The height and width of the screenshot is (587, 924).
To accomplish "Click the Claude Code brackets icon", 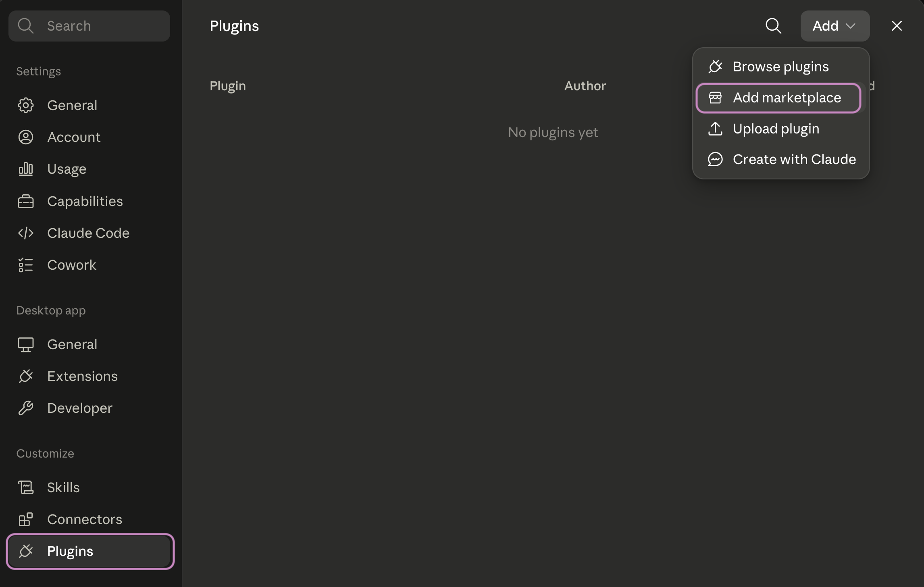I will click(26, 233).
